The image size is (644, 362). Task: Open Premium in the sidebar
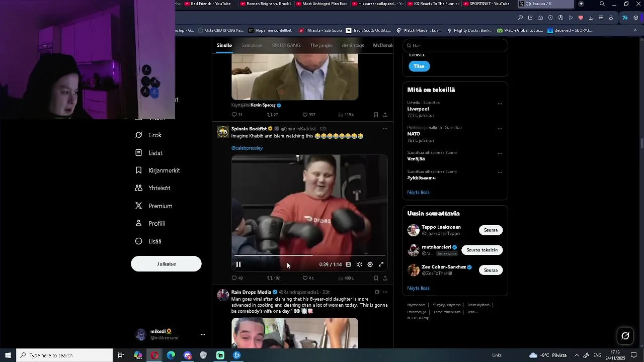(154, 206)
